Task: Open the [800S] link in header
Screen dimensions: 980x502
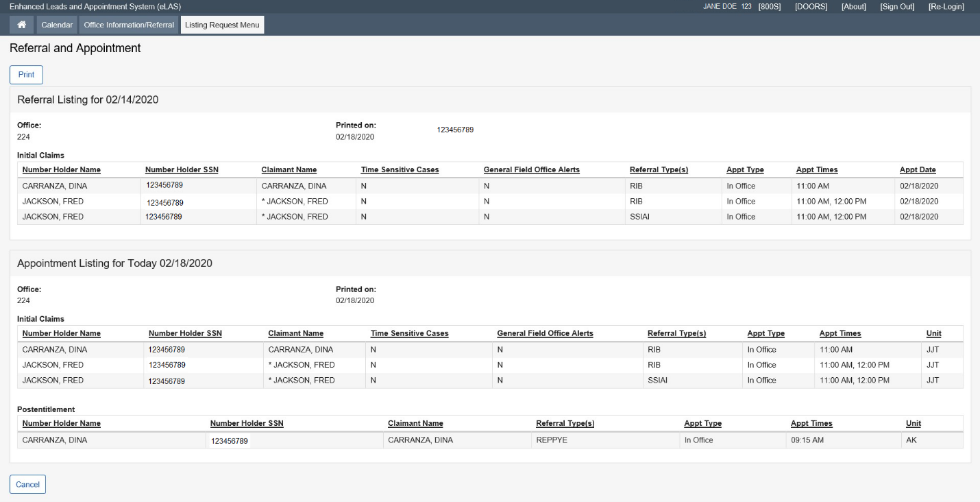Action: tap(769, 7)
